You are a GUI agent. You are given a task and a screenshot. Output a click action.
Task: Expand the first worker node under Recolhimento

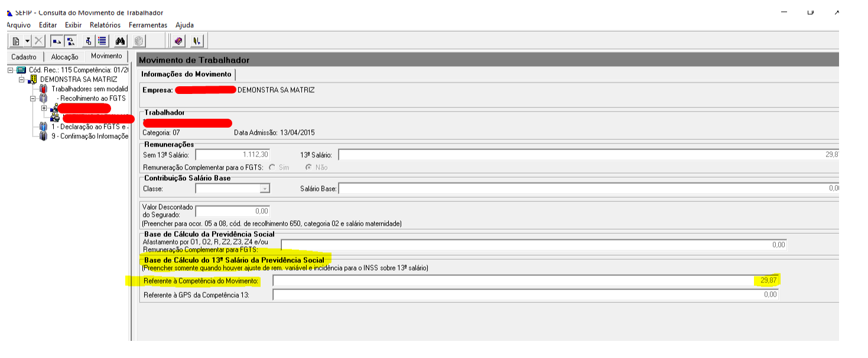coord(44,108)
